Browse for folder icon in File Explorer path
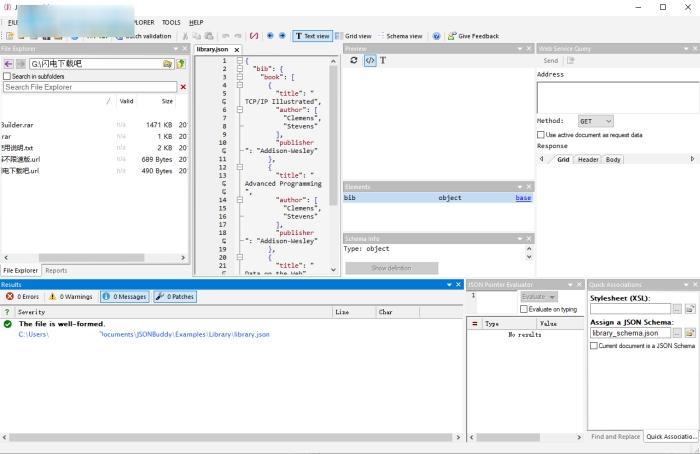Viewport: 700px width, 454px height. pos(167,64)
